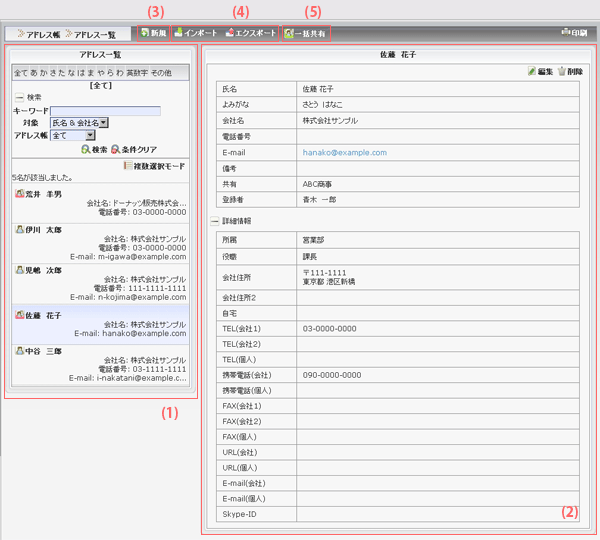Select the は kana filter
This screenshot has height=540, width=600.
(81, 73)
